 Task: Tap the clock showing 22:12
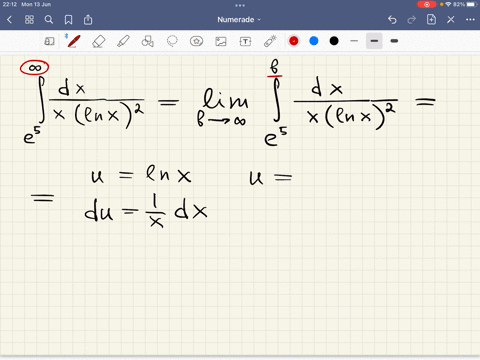[x=10, y=4]
